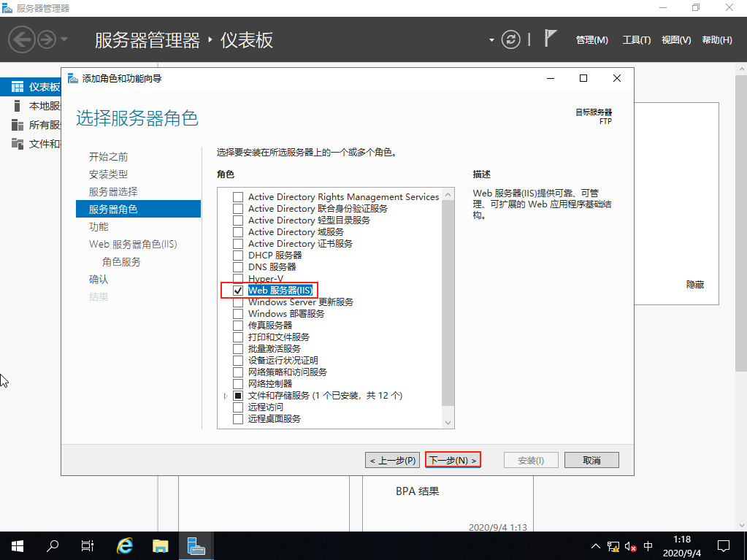Toggle 文件和存储服务 partially-checked checkbox
The image size is (747, 560).
[238, 395]
